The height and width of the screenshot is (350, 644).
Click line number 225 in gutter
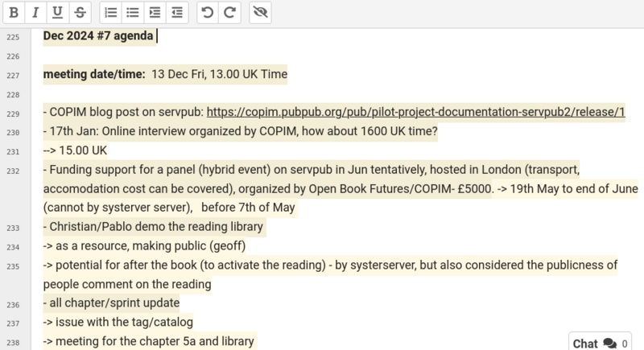[x=11, y=36]
